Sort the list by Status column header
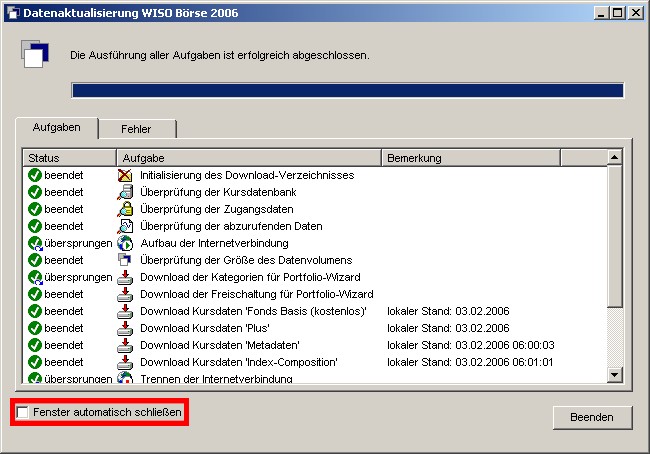Viewport: 650px width, 454px height. point(70,158)
